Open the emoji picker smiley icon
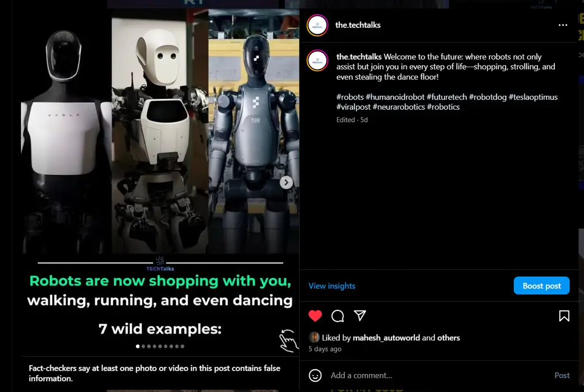This screenshot has height=392, width=584. [315, 375]
